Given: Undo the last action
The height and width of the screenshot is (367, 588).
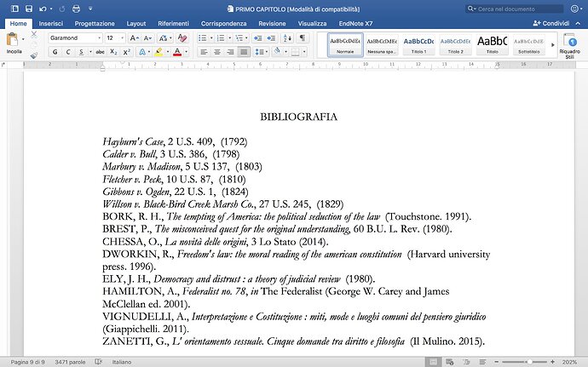Looking at the screenshot, I should (x=43, y=9).
